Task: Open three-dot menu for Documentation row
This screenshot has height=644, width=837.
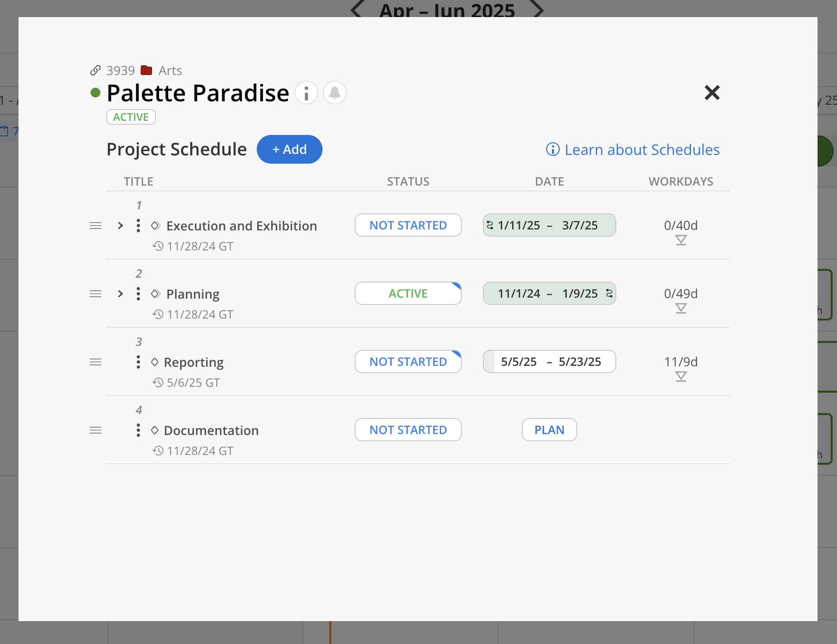Action: click(x=138, y=430)
